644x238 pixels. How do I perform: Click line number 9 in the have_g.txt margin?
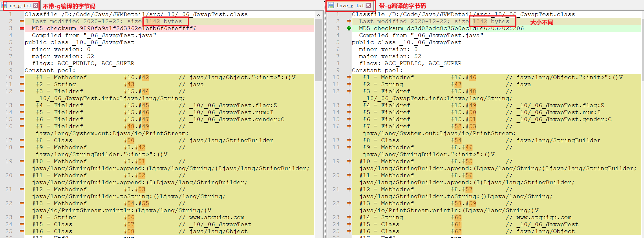pyautogui.click(x=338, y=70)
